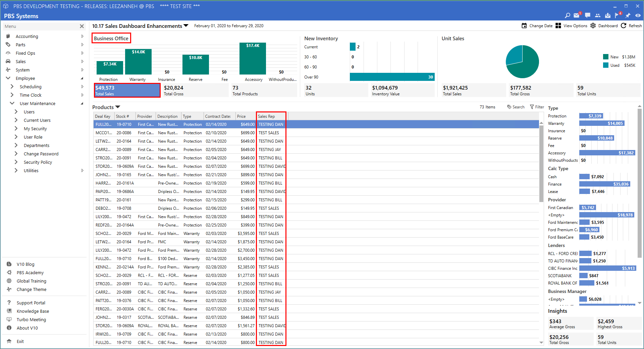Open the User Role menu item
Screen dimensions: 644x349
[33, 137]
